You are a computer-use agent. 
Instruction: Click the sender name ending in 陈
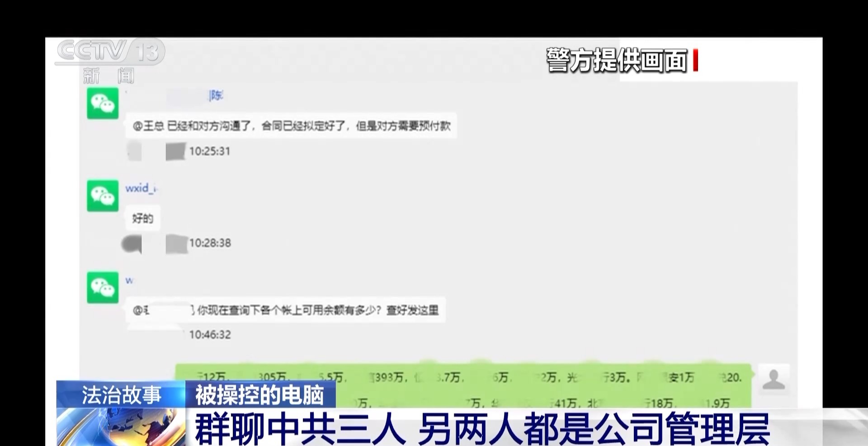tap(216, 95)
